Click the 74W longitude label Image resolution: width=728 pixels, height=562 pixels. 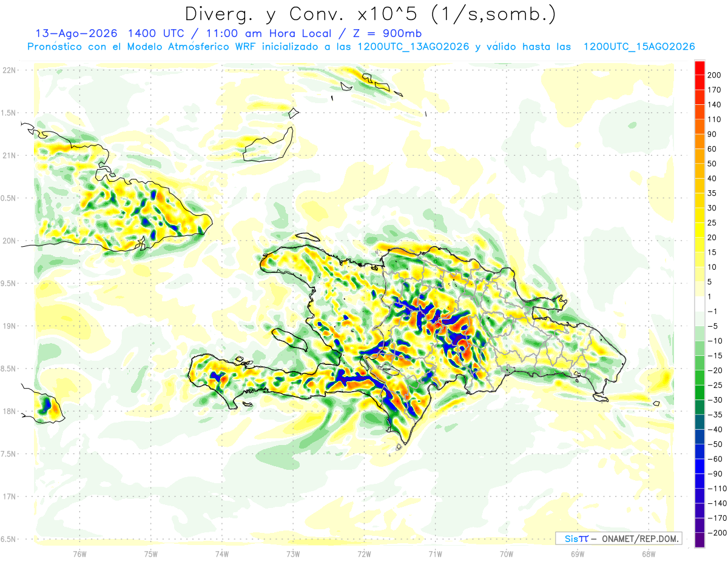pyautogui.click(x=222, y=554)
